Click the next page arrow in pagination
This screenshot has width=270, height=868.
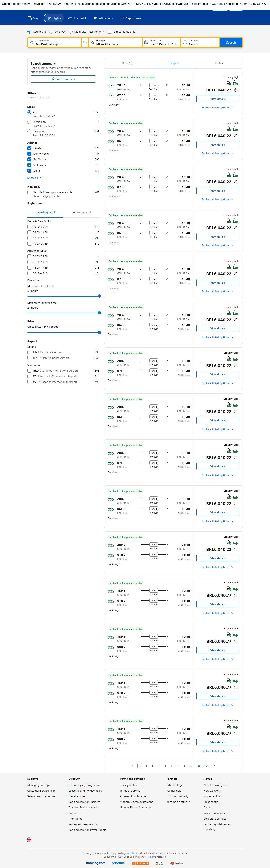214,765
